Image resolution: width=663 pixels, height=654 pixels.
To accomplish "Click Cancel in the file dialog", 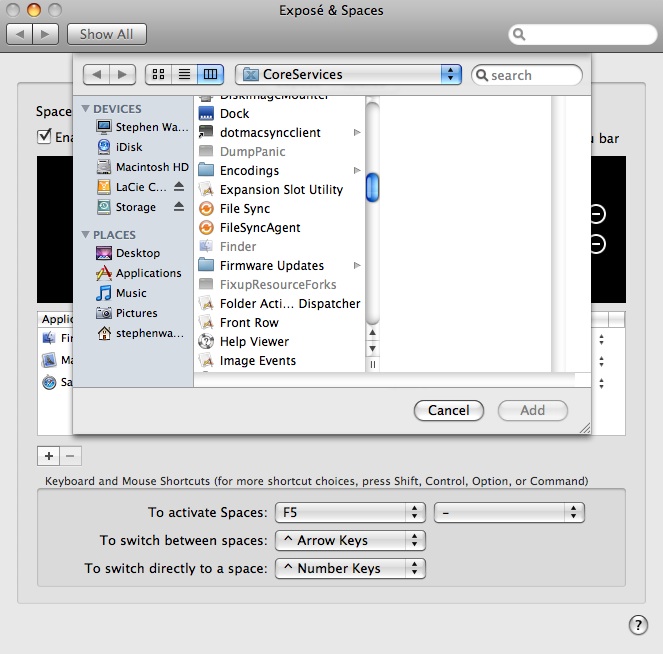I will 449,410.
